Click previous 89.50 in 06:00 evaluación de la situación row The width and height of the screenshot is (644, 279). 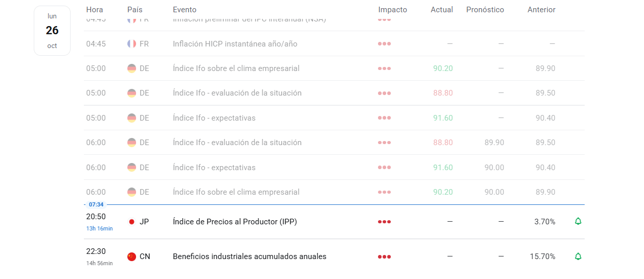click(545, 143)
